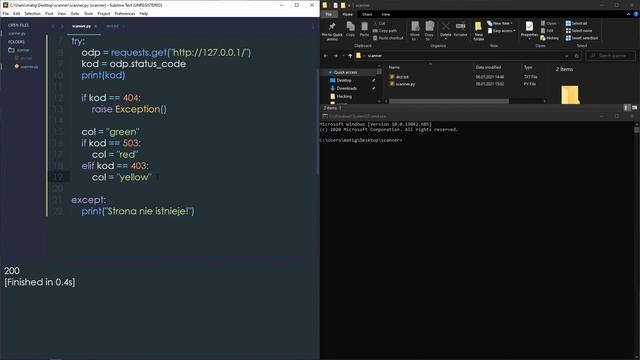Open the Find menu in Sublime Text
The height and width of the screenshot is (360, 640).
(x=49, y=13)
